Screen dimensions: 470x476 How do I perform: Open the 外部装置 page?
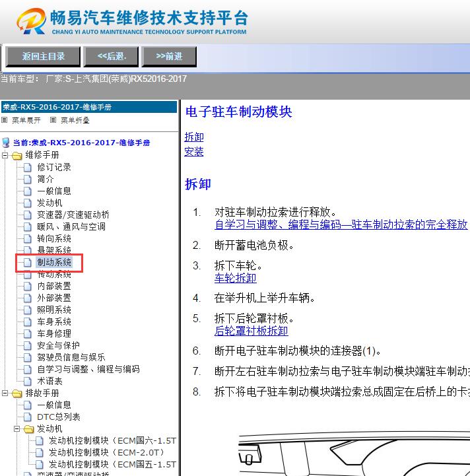click(54, 298)
